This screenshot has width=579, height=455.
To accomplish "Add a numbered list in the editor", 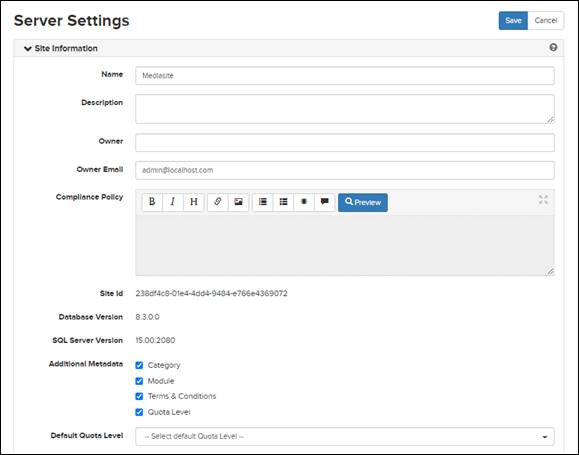I will (263, 202).
